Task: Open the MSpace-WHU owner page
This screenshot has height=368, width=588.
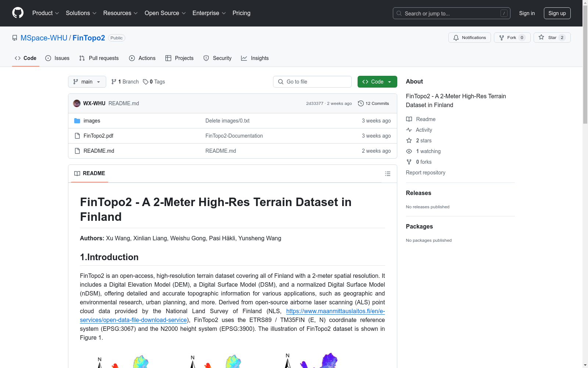Action: tap(44, 38)
